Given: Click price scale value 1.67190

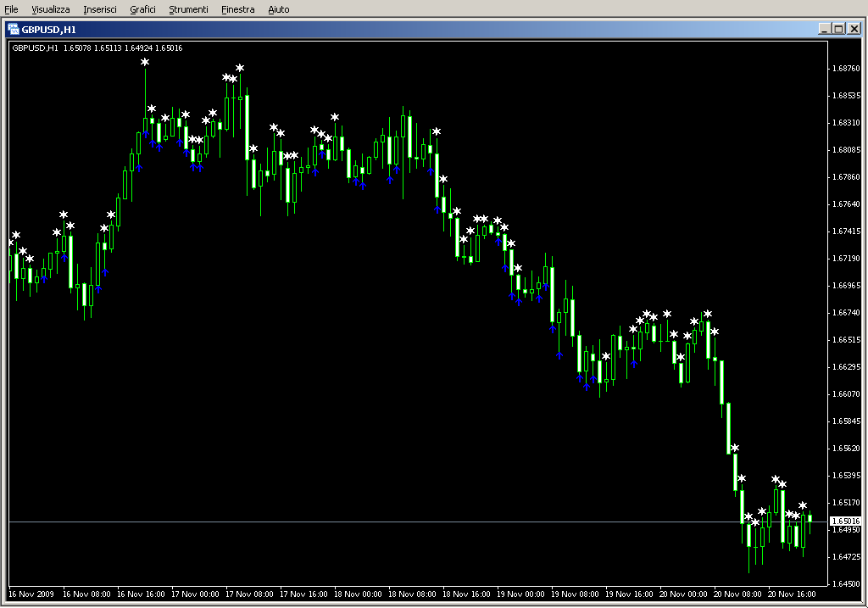Looking at the screenshot, I should pyautogui.click(x=847, y=259).
